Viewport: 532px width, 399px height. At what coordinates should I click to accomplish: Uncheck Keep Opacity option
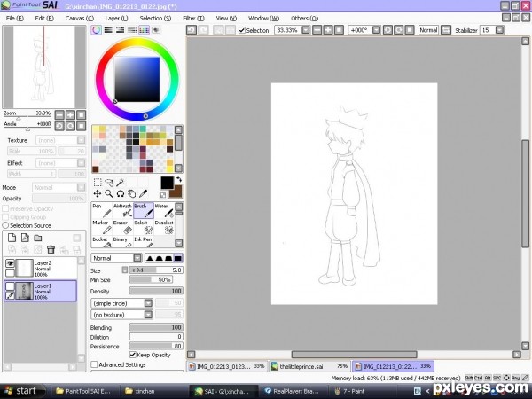click(133, 355)
